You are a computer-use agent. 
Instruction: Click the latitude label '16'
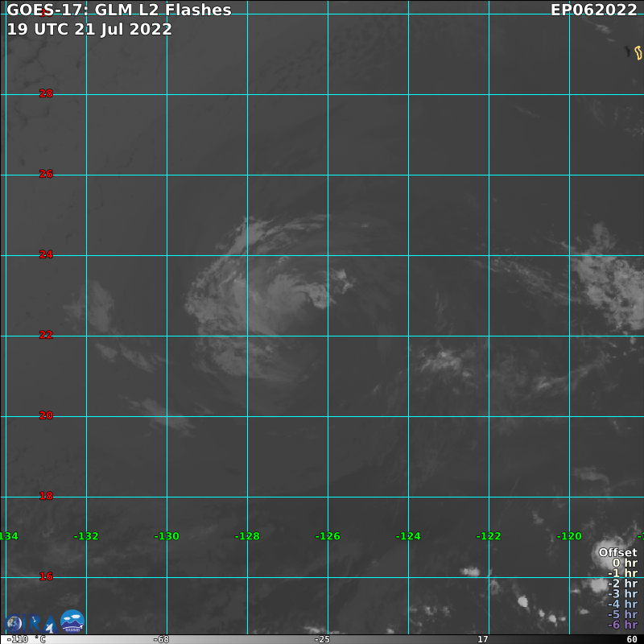point(46,576)
